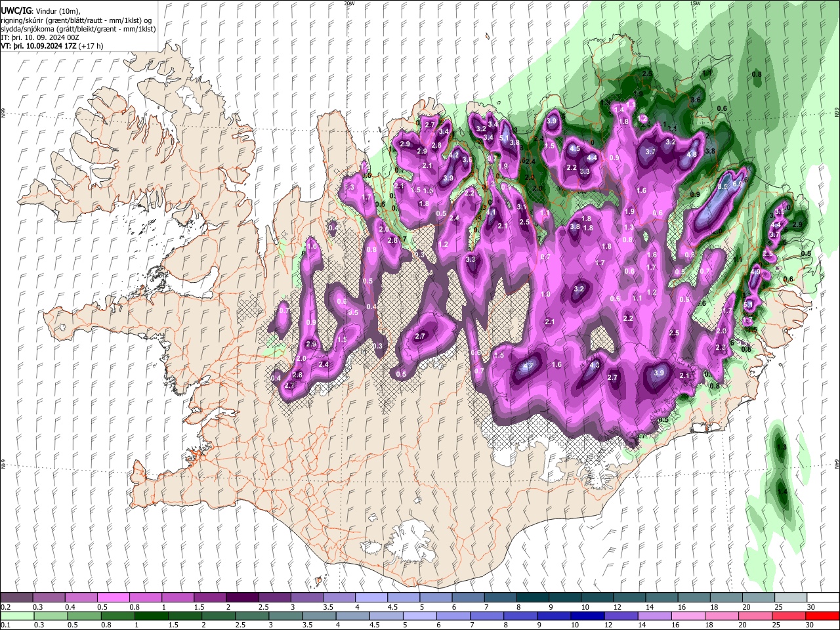The height and width of the screenshot is (630, 840).
Task: Select lower legend label '0.1'
Action: 5,625
